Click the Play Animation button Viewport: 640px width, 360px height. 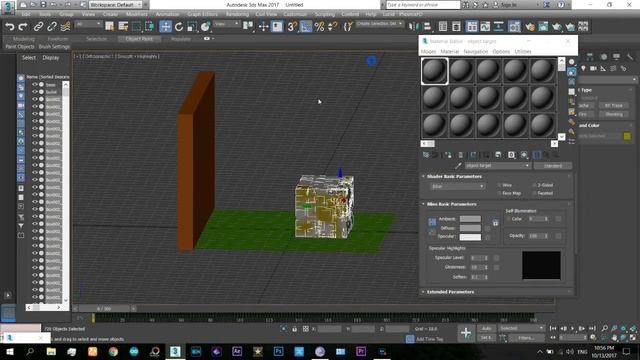click(x=573, y=328)
